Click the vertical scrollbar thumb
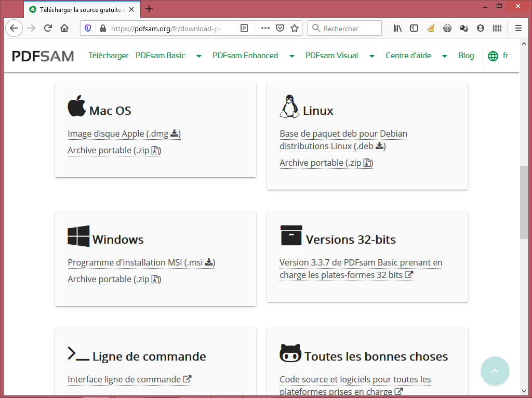 click(524, 202)
